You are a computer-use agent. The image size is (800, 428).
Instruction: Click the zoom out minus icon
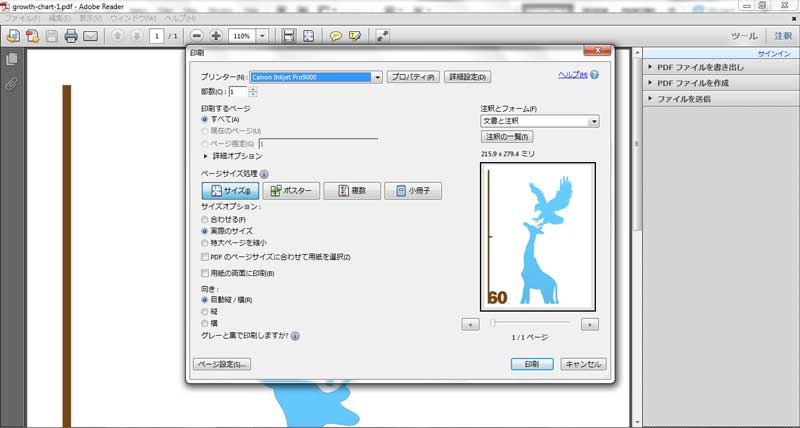197,36
